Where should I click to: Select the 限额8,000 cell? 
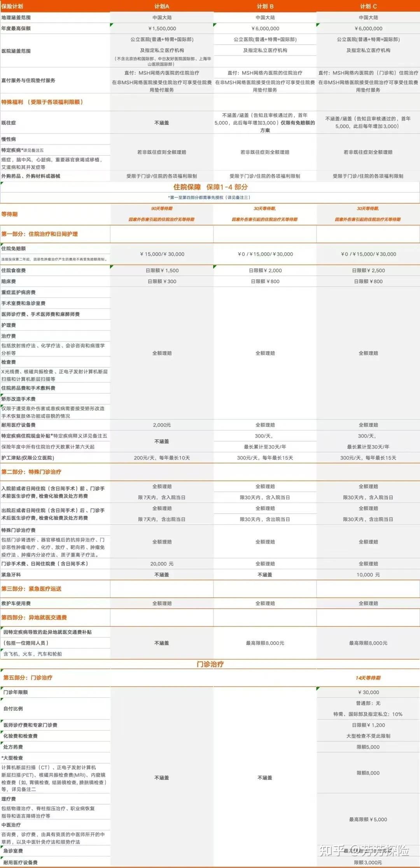pyautogui.click(x=368, y=773)
